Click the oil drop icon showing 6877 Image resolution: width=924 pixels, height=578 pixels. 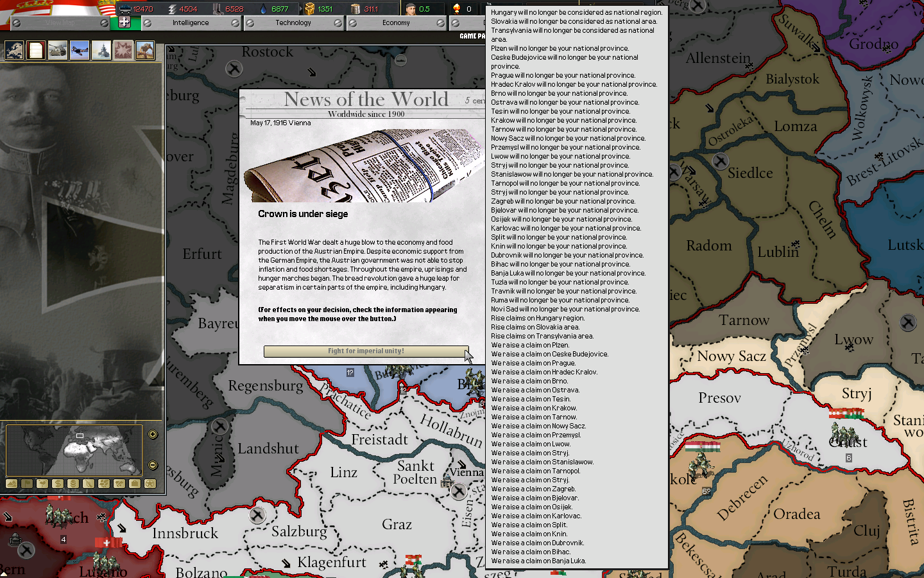(x=264, y=9)
